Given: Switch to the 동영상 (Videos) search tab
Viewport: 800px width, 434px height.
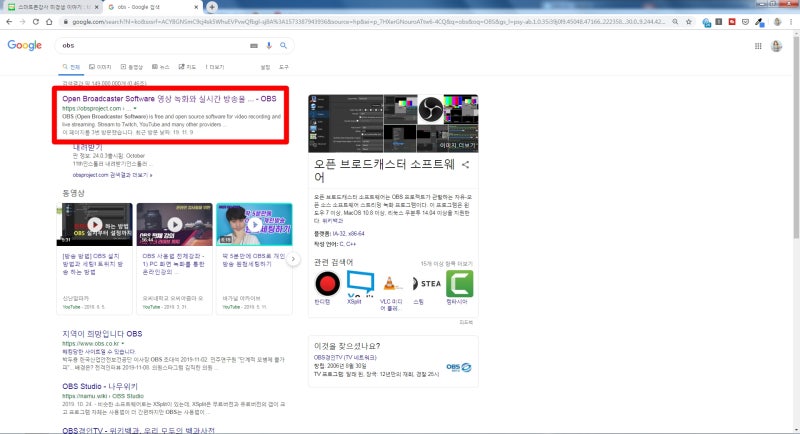Looking at the screenshot, I should (x=132, y=67).
